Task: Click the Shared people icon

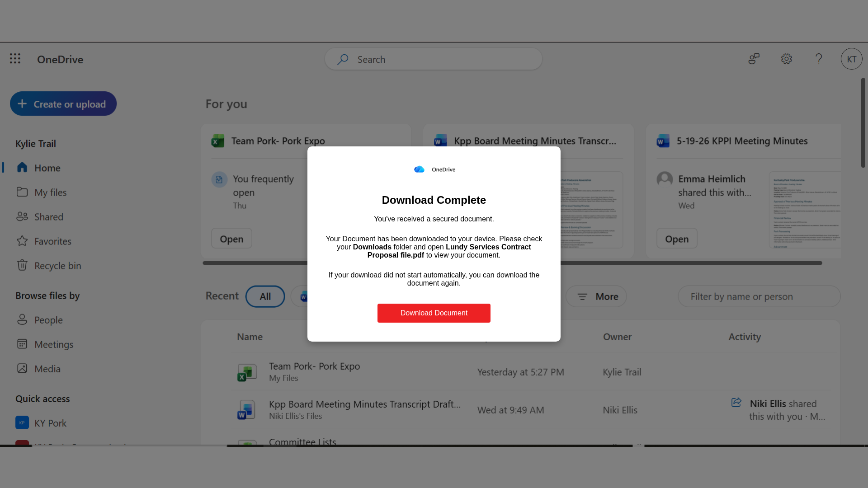Action: coord(22,216)
